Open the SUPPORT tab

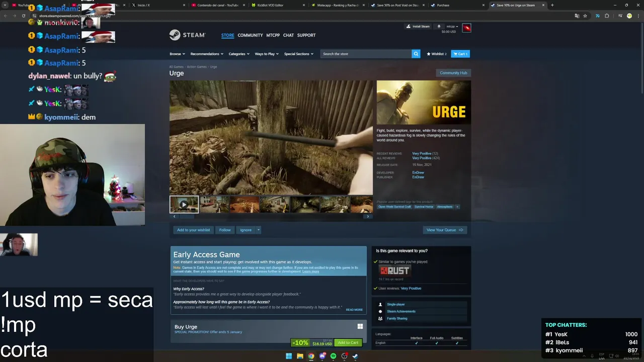pos(306,35)
